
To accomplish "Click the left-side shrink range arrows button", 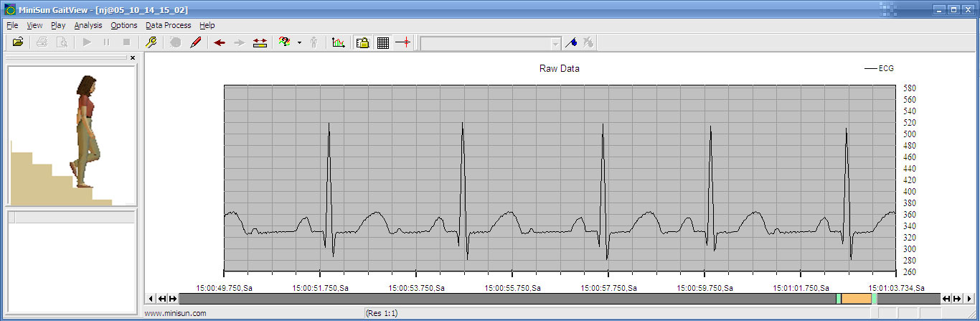I will 161,299.
